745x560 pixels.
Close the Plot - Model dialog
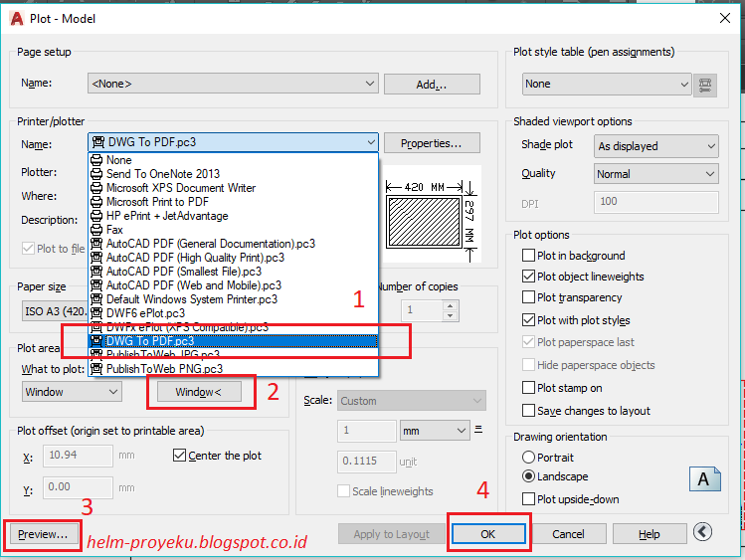[724, 19]
